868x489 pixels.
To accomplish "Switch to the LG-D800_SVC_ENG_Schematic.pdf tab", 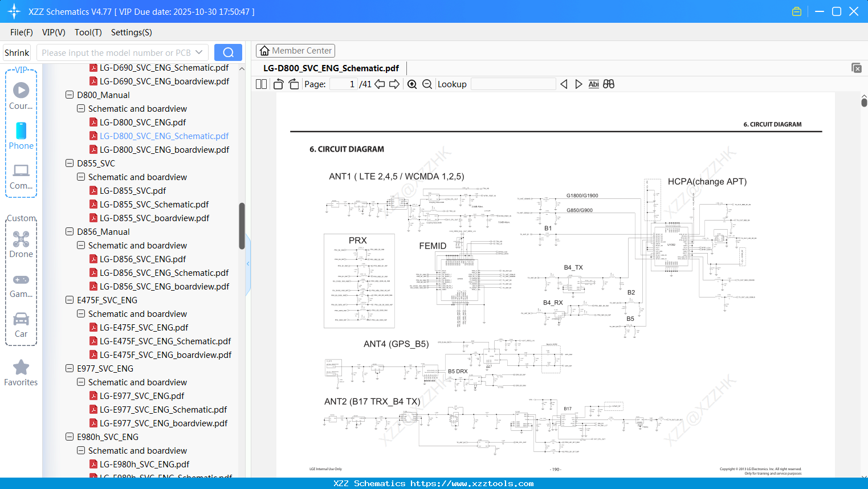I will tap(331, 67).
